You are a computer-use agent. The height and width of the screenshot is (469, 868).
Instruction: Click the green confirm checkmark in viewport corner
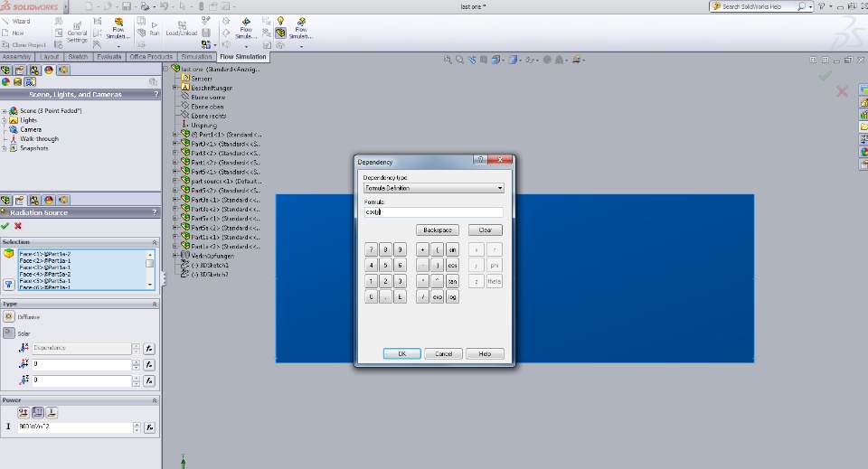click(825, 76)
